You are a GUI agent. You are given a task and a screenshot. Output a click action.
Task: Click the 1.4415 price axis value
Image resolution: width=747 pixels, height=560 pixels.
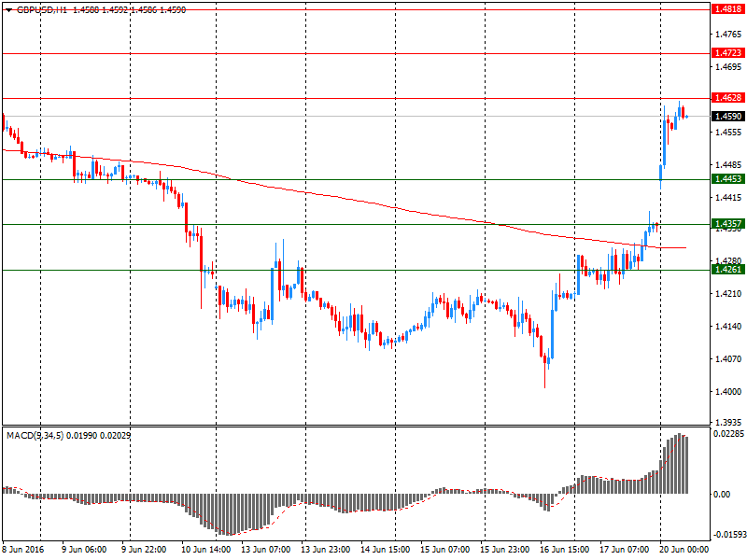[728, 198]
